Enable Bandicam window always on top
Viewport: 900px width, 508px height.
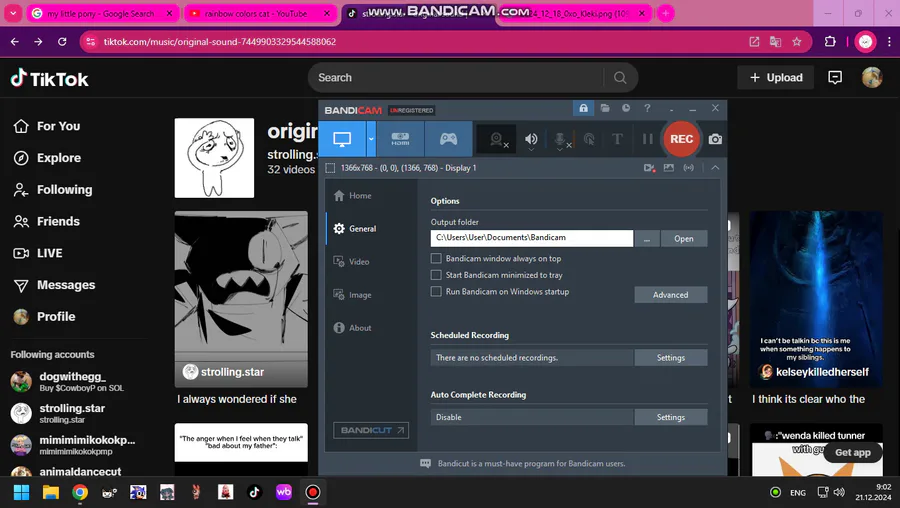436,258
